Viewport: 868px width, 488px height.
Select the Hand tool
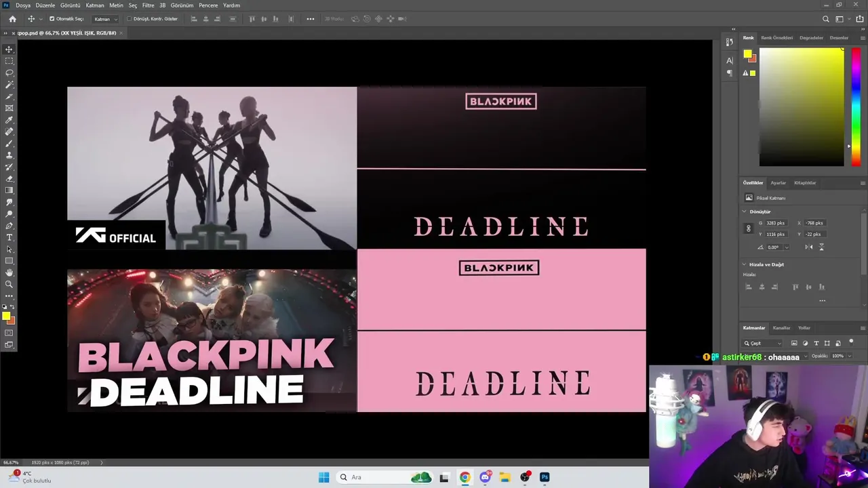(9, 272)
